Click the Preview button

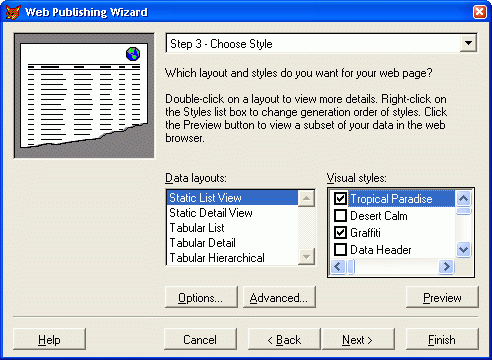[442, 297]
